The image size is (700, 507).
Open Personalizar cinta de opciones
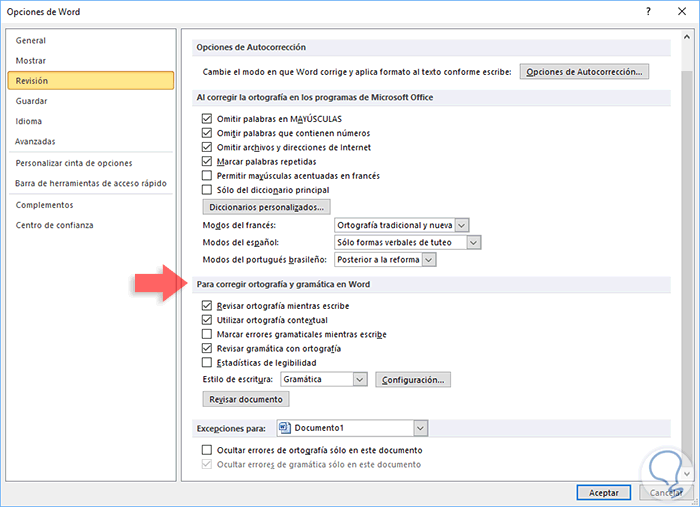(x=91, y=163)
